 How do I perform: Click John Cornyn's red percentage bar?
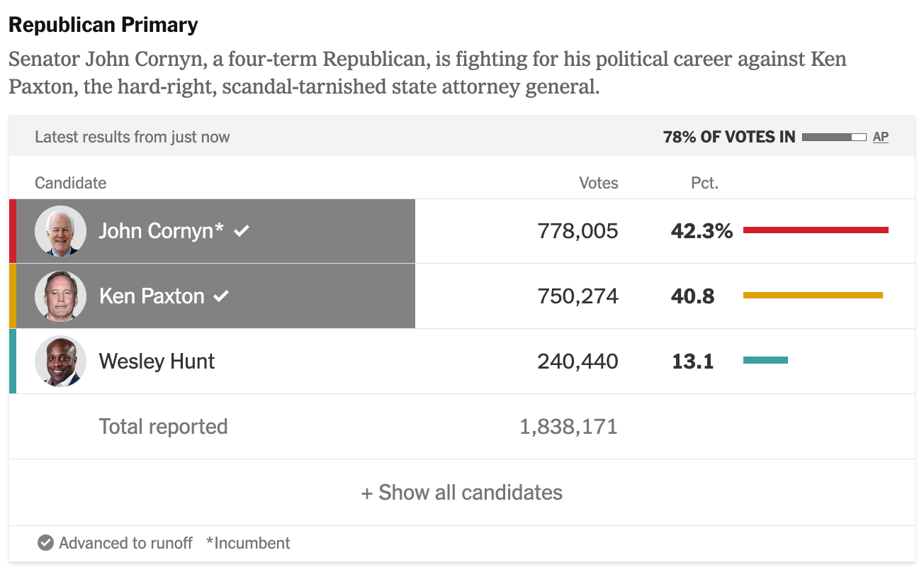(816, 230)
